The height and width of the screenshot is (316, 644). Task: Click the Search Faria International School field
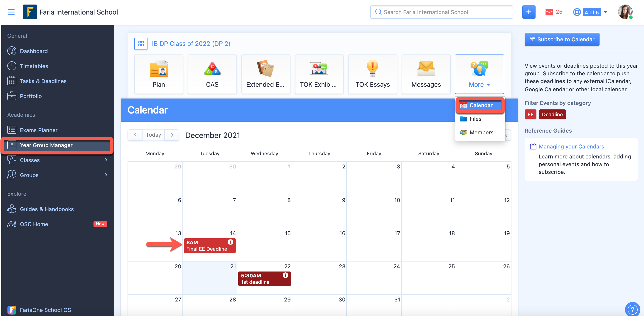[442, 12]
